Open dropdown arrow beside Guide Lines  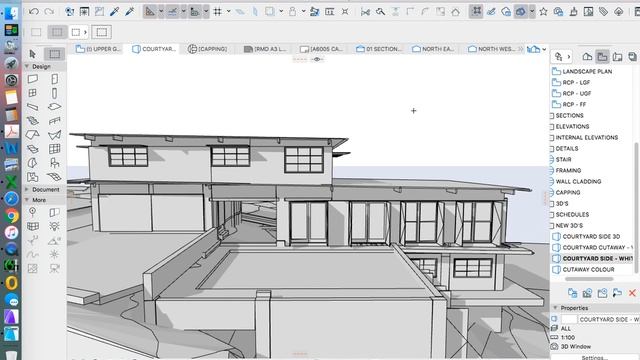[161, 11]
